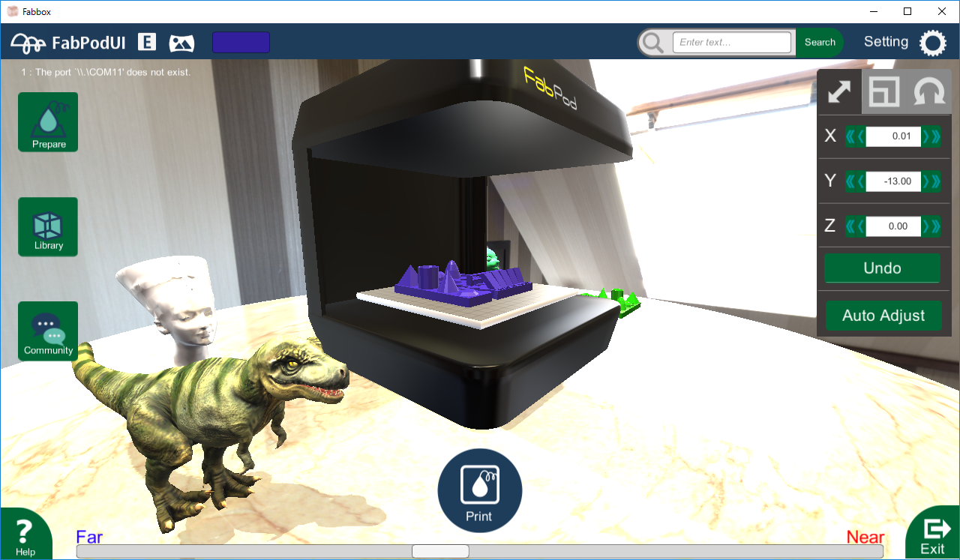Increase Y with the double right arrow
The image size is (960, 560).
click(936, 181)
